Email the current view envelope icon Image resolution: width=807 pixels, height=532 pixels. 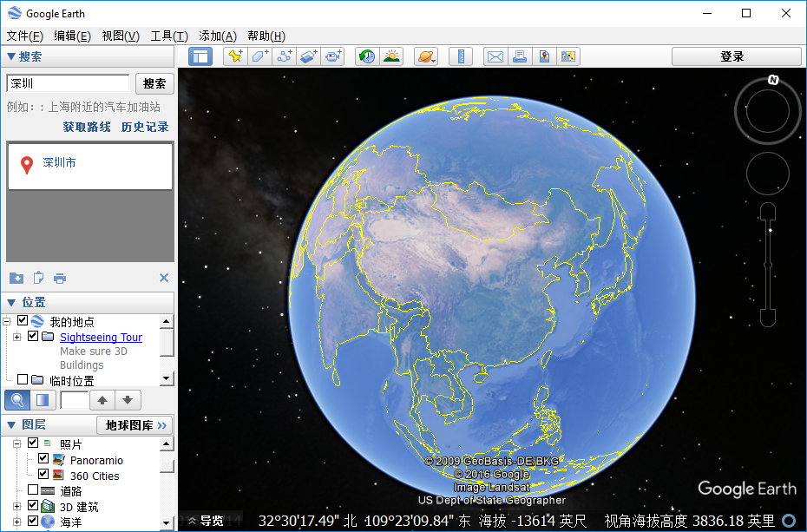pos(495,56)
